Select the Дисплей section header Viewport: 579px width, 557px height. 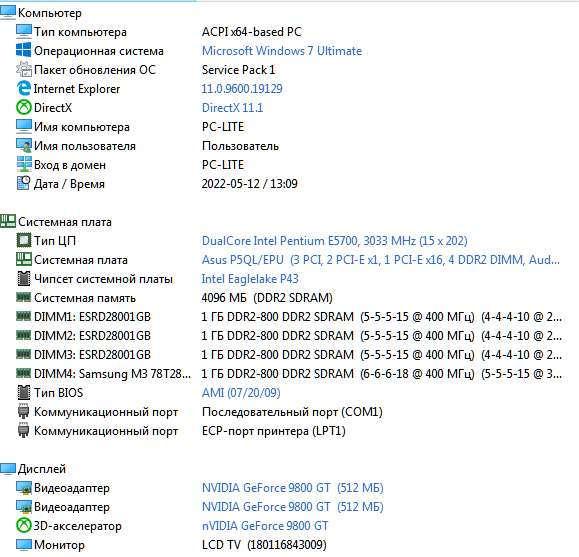click(x=42, y=469)
